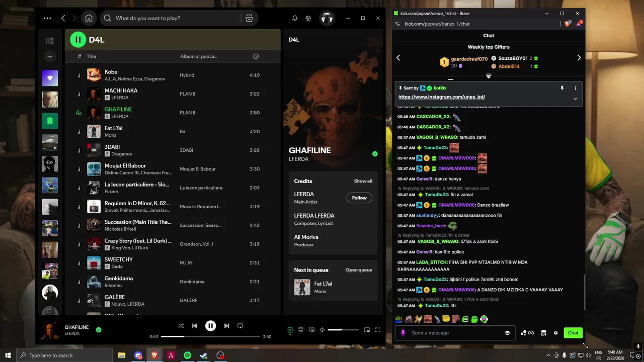Open Liked Songs in the sidebar

coord(50,78)
